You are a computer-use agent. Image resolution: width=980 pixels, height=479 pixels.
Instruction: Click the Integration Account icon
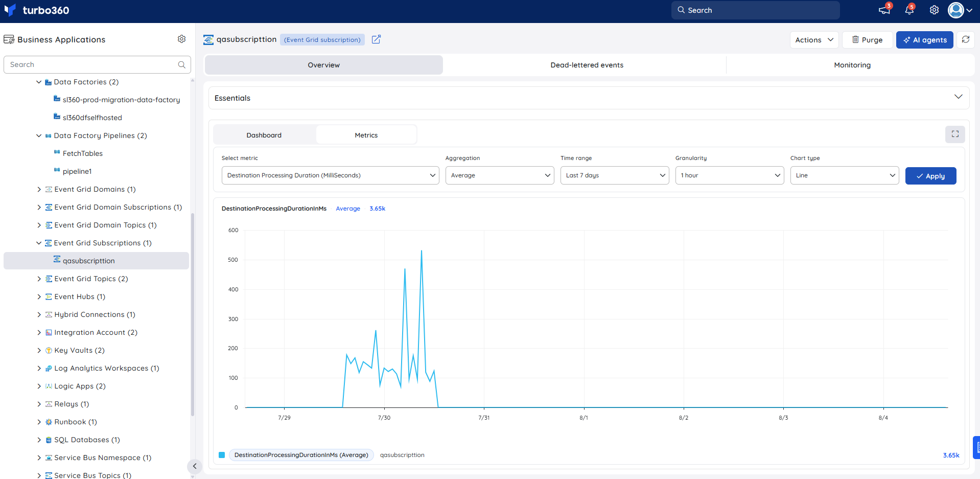click(49, 332)
